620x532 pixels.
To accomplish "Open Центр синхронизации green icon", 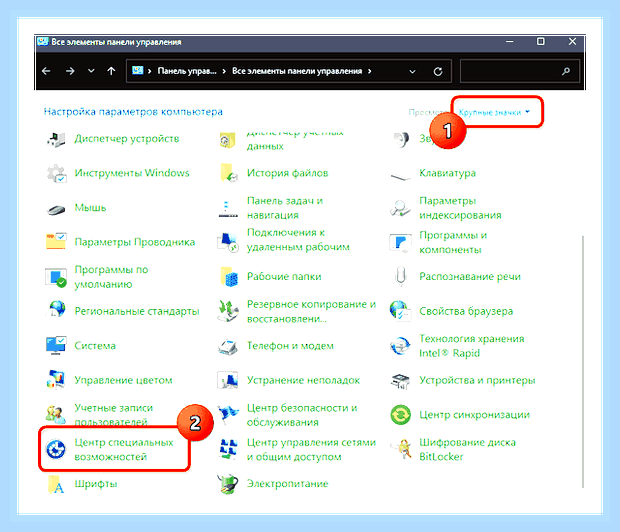I will pyautogui.click(x=400, y=415).
